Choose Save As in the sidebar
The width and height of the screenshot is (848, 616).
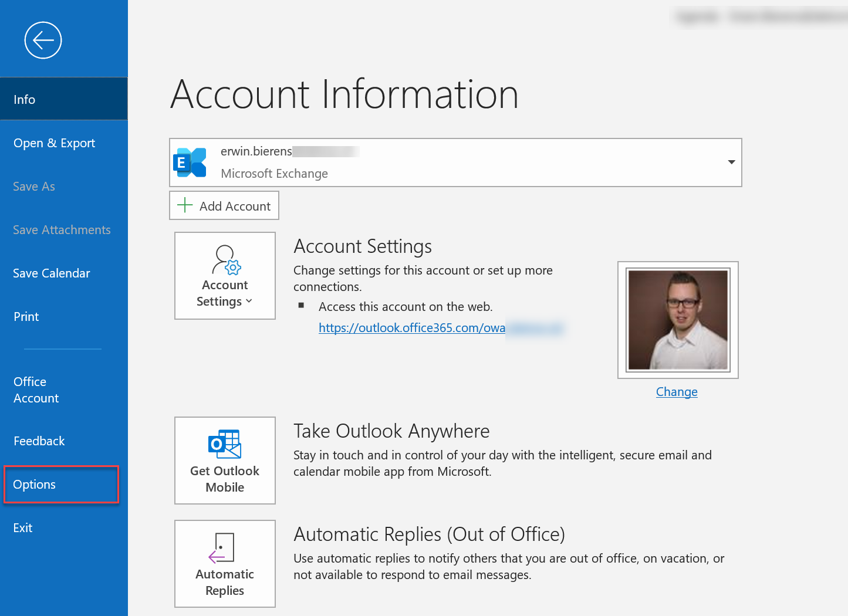[x=64, y=186]
